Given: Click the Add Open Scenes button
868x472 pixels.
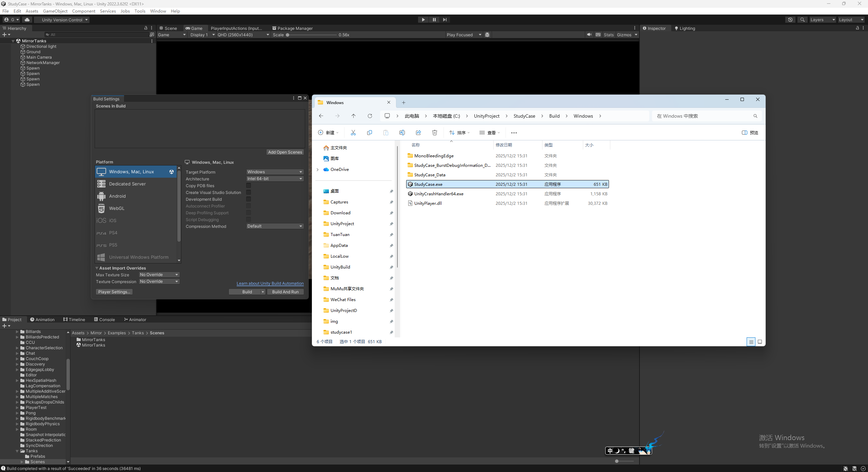Looking at the screenshot, I should 285,152.
